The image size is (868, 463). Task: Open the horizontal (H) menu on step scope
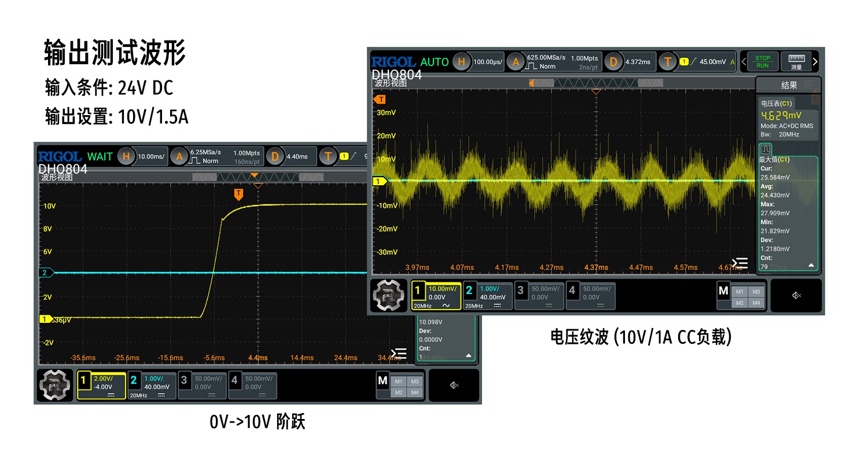click(127, 156)
